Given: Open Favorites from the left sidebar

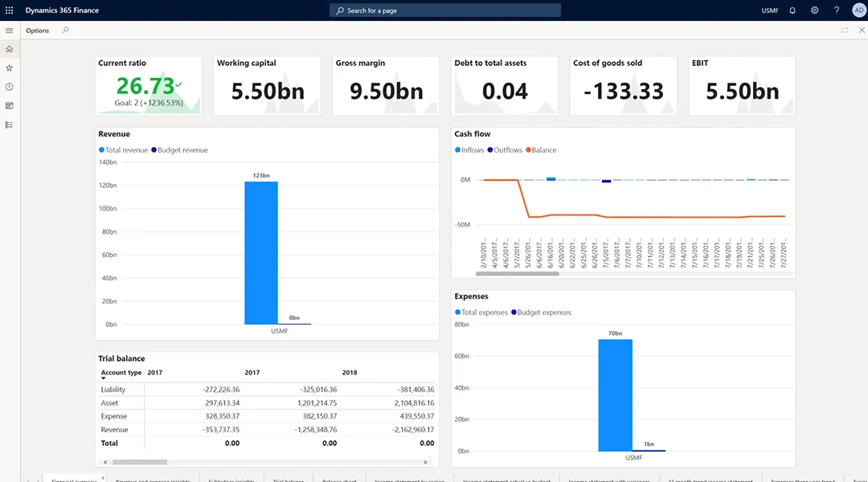Looking at the screenshot, I should click(x=9, y=68).
